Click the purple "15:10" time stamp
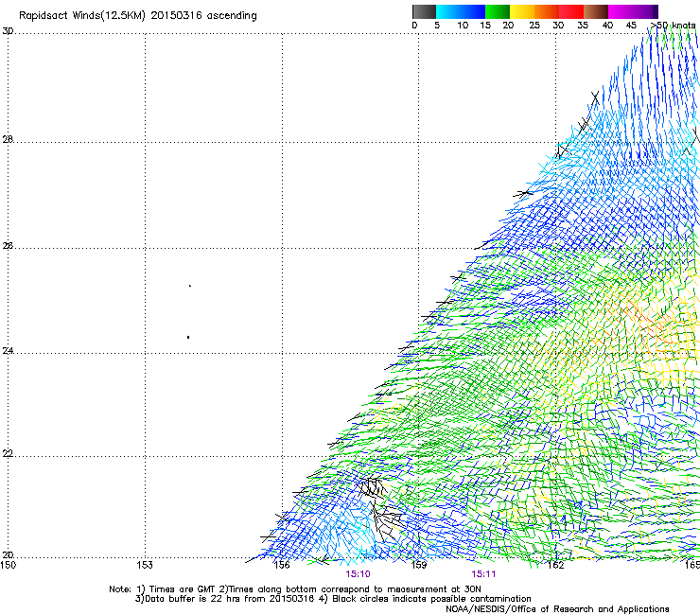 tap(358, 574)
